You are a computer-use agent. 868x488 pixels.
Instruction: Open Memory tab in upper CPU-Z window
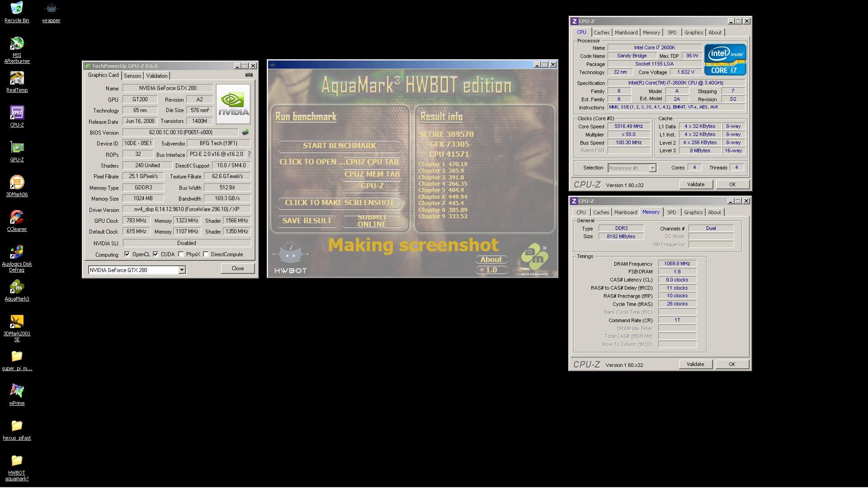coord(651,33)
